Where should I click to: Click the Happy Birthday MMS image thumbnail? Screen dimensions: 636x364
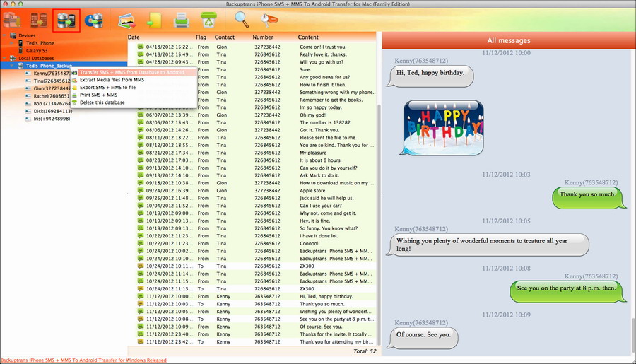pos(443,128)
